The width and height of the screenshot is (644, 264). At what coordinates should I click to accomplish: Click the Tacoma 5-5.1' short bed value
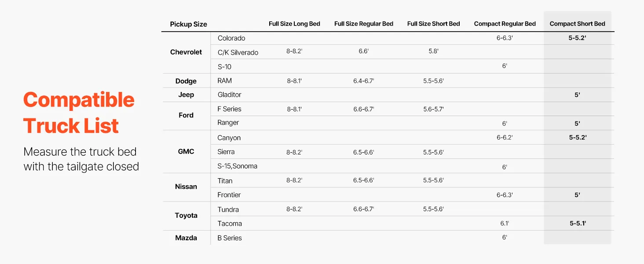tap(577, 224)
